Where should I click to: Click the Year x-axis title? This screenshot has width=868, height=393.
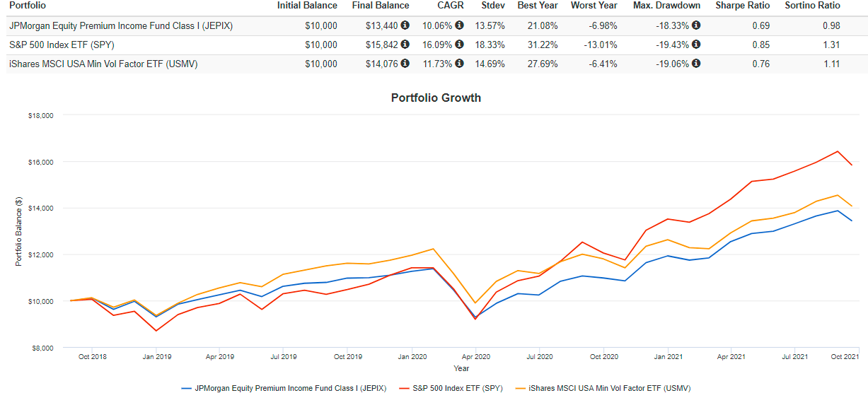(x=461, y=368)
